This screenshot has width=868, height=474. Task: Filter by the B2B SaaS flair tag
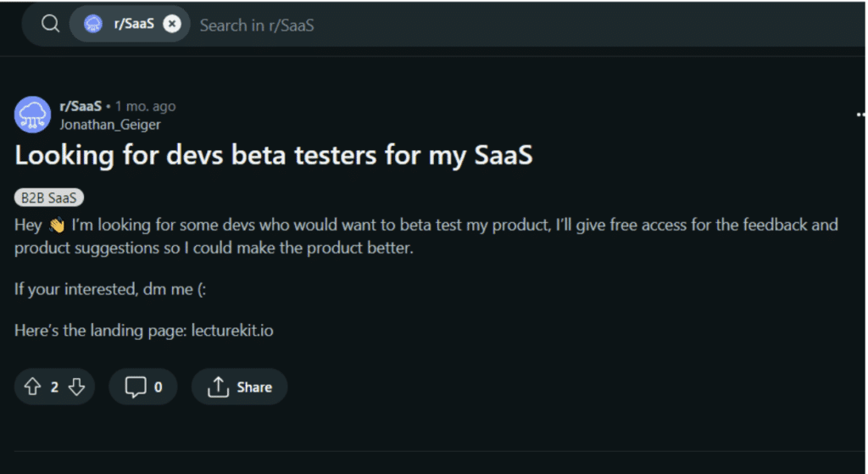click(49, 198)
